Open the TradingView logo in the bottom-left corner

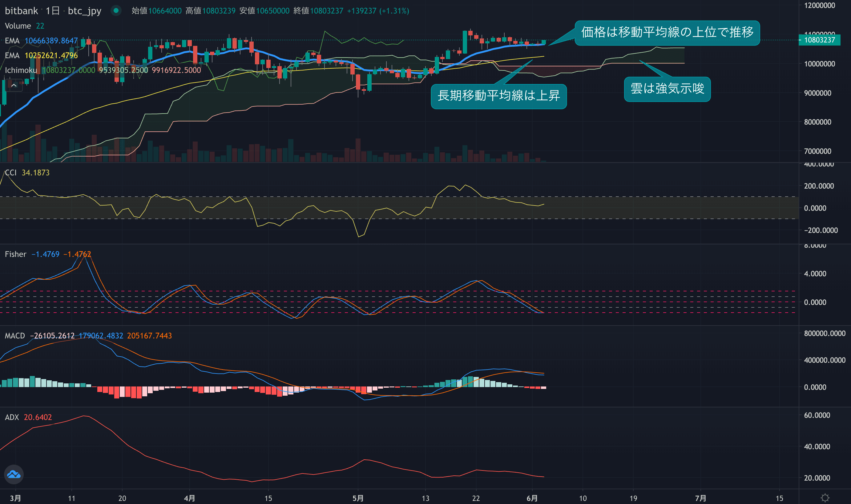coord(14,474)
